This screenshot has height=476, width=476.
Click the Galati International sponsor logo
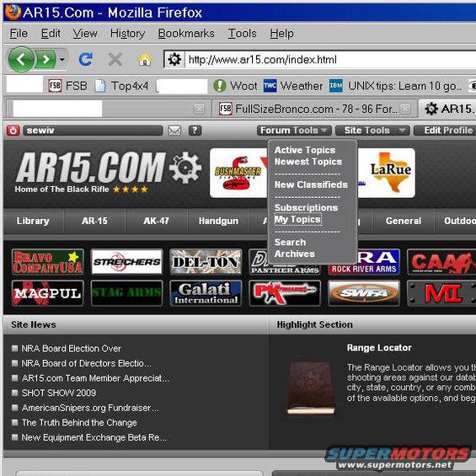click(206, 293)
